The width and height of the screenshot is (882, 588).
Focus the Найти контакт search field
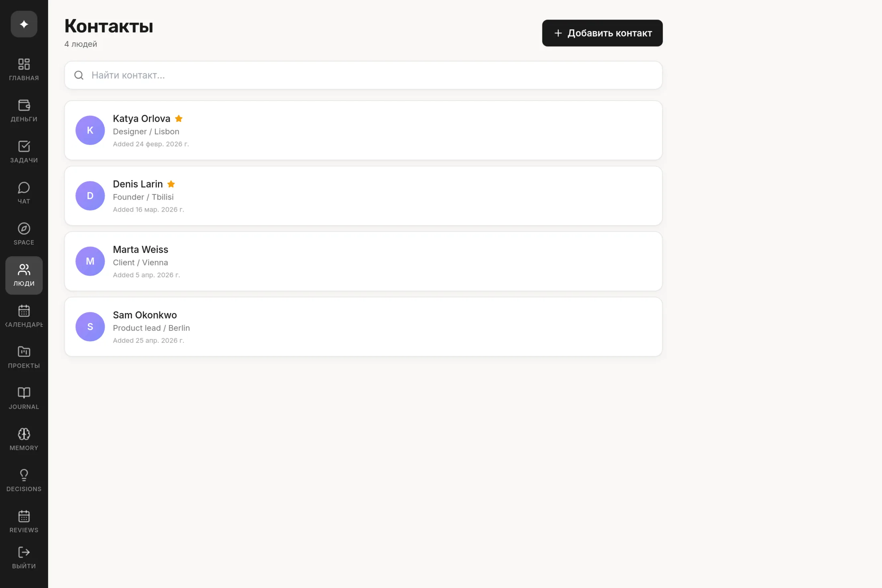(363, 75)
